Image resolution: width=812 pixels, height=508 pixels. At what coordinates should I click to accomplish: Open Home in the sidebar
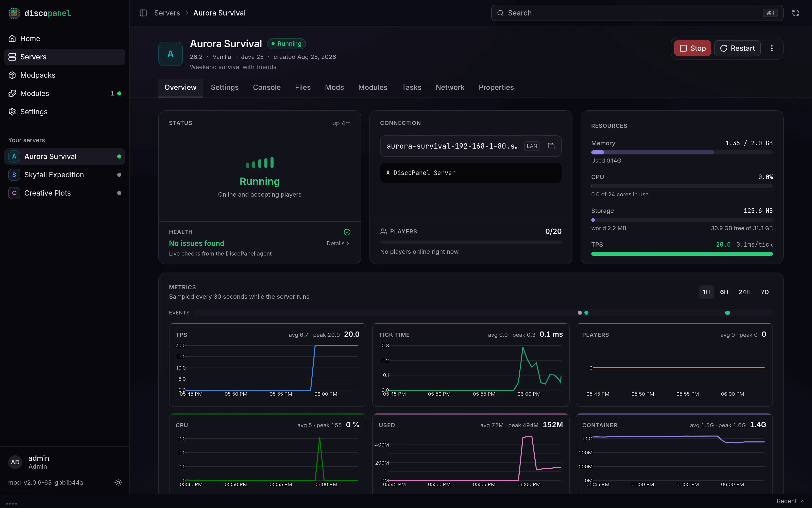pyautogui.click(x=64, y=39)
